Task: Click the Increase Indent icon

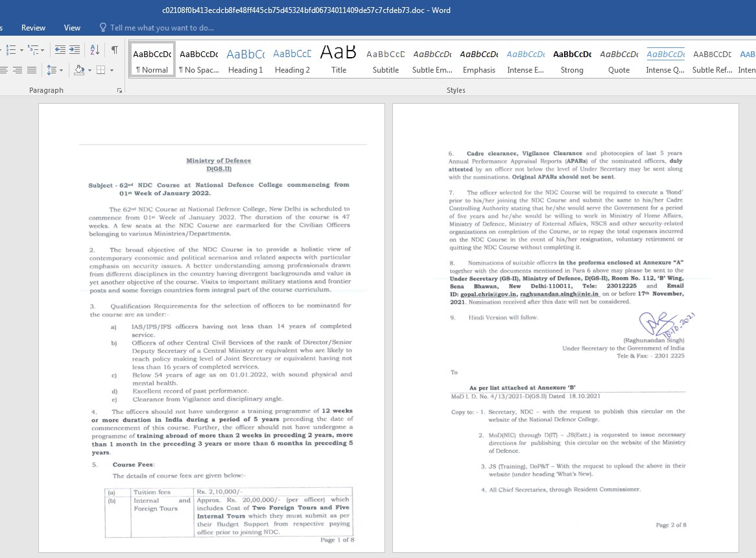Action: (75, 50)
